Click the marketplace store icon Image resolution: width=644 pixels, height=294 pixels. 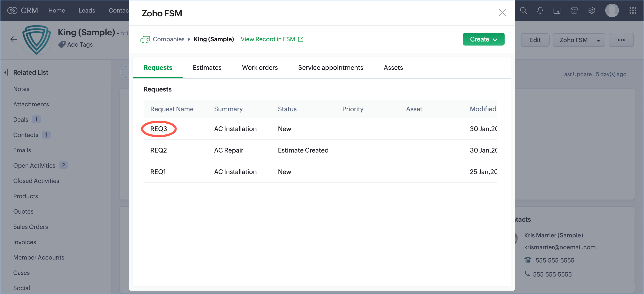(574, 10)
